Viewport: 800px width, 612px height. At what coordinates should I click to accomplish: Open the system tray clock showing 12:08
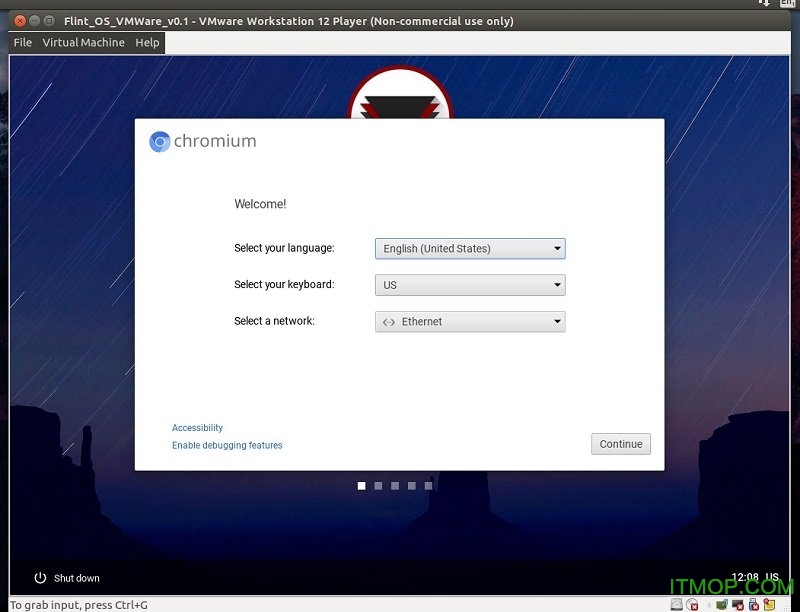(745, 577)
